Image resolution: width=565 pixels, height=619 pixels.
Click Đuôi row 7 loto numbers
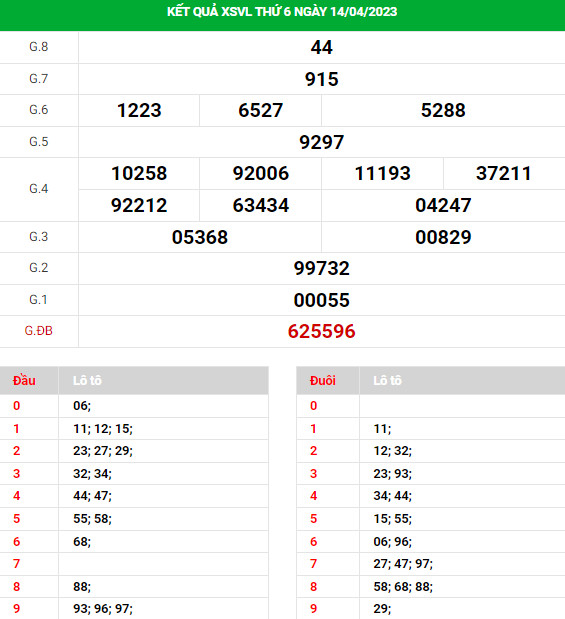pos(403,564)
